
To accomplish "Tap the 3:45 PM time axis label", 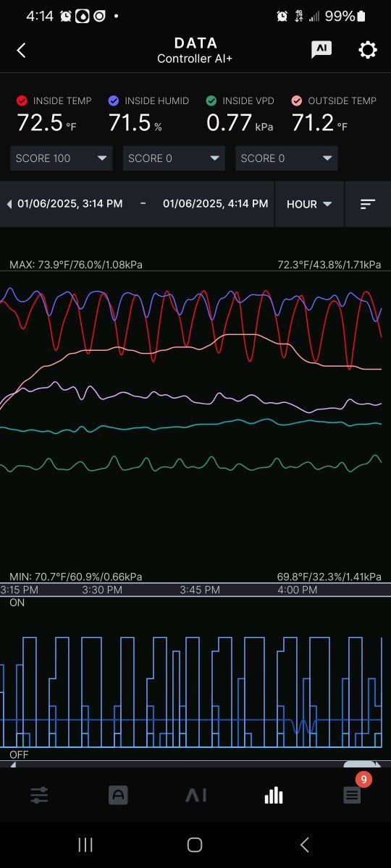I will point(200,590).
